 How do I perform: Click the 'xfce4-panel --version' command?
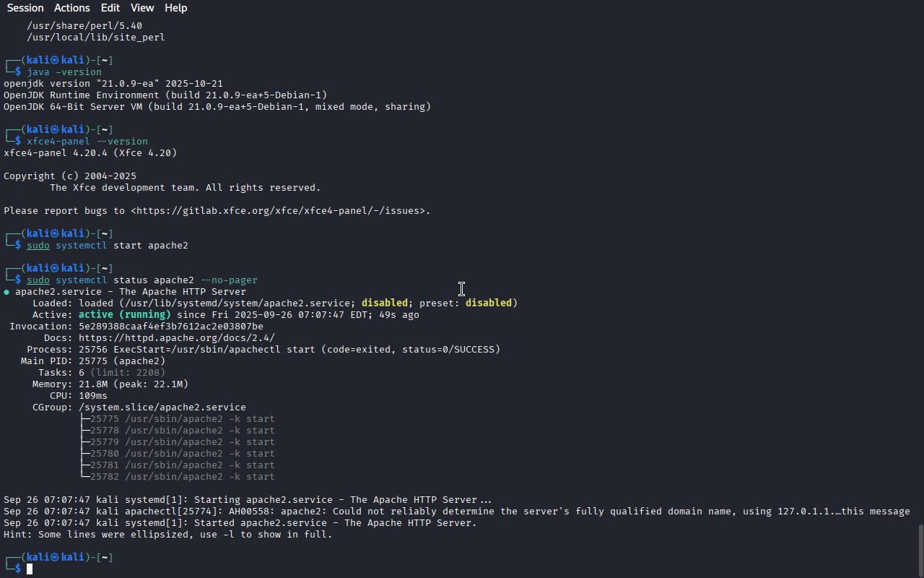click(87, 142)
